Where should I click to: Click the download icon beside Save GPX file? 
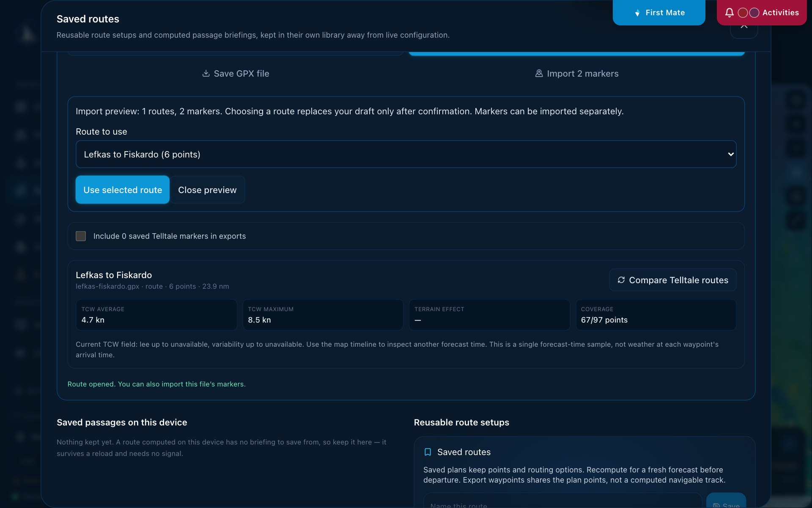(206, 73)
